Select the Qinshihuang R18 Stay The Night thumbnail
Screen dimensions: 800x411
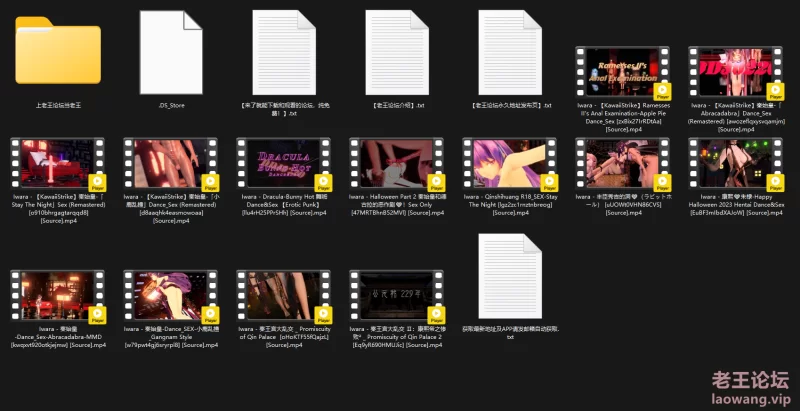point(510,163)
